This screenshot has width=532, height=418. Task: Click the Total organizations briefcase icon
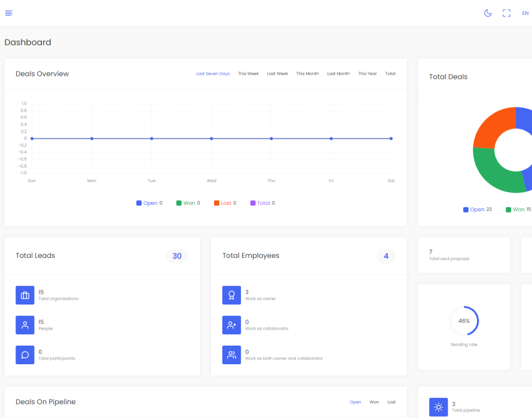tap(25, 295)
